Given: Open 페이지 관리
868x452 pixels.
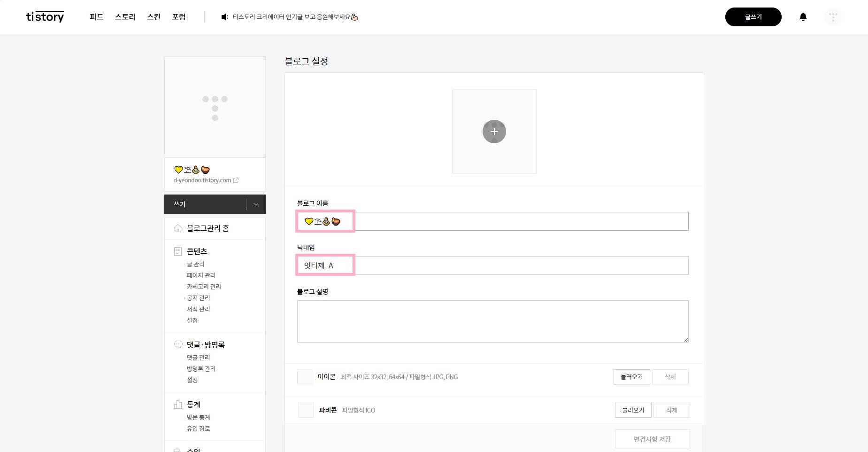Looking at the screenshot, I should 201,275.
